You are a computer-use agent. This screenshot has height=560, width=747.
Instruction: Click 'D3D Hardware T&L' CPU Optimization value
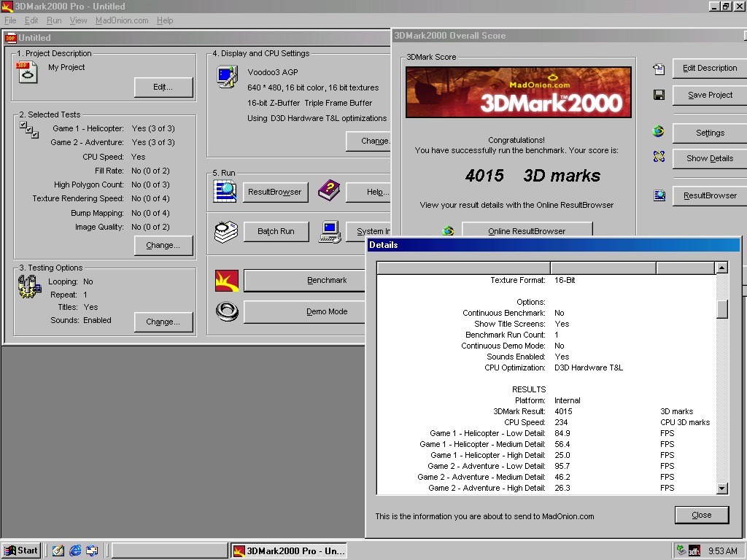[x=589, y=367]
